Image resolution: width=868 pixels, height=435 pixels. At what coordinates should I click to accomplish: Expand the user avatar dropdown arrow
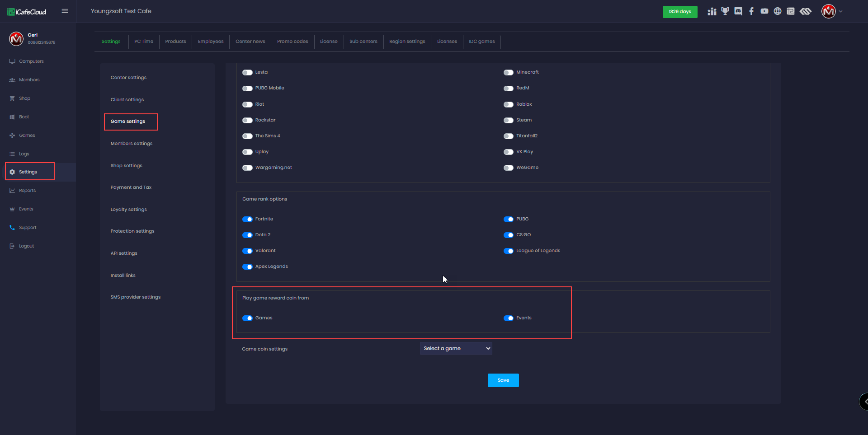pyautogui.click(x=840, y=12)
